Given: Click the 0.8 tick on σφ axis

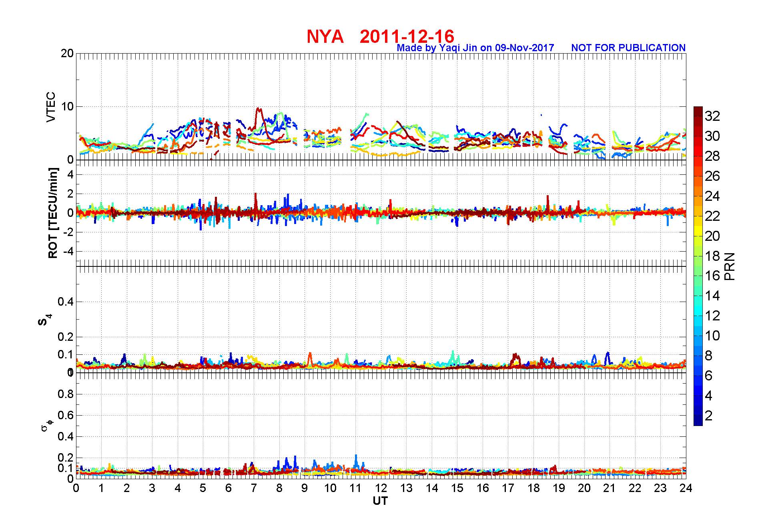Looking at the screenshot, I should coord(66,394).
